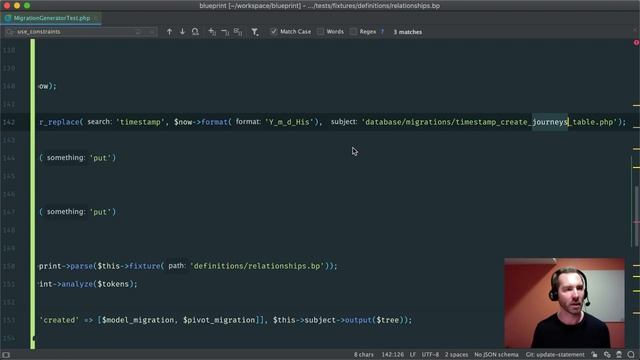Image resolution: width=640 pixels, height=360 pixels.
Task: Close the MigrationGeneratorTest.php tab
Action: 96,18
